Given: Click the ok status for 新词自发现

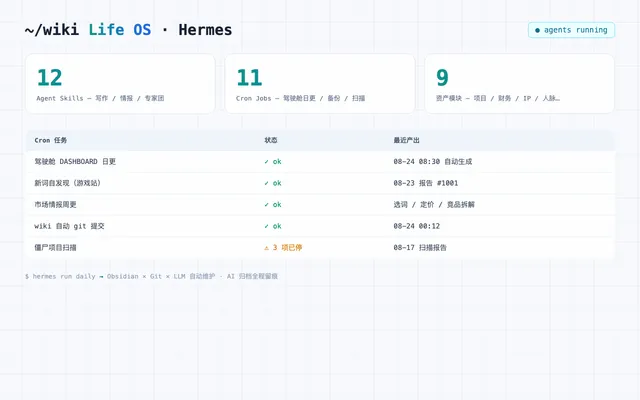Looking at the screenshot, I should tap(273, 183).
